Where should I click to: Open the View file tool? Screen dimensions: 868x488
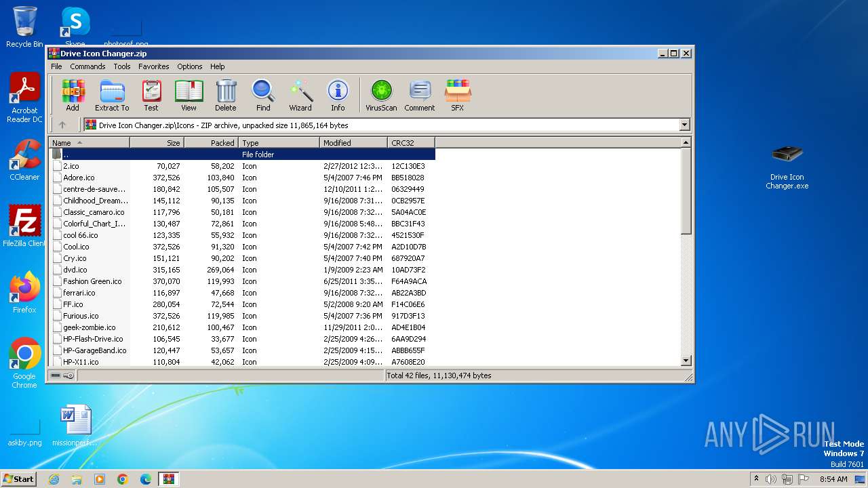[189, 95]
